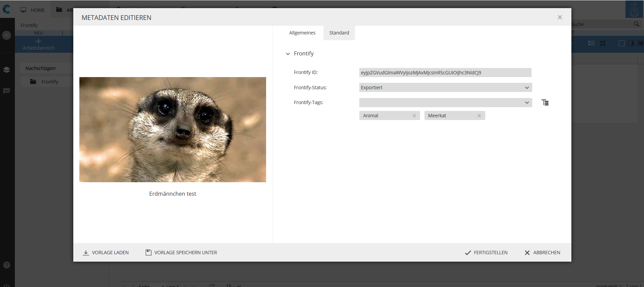Select the Animal tag chip
644x287 pixels.
[389, 116]
